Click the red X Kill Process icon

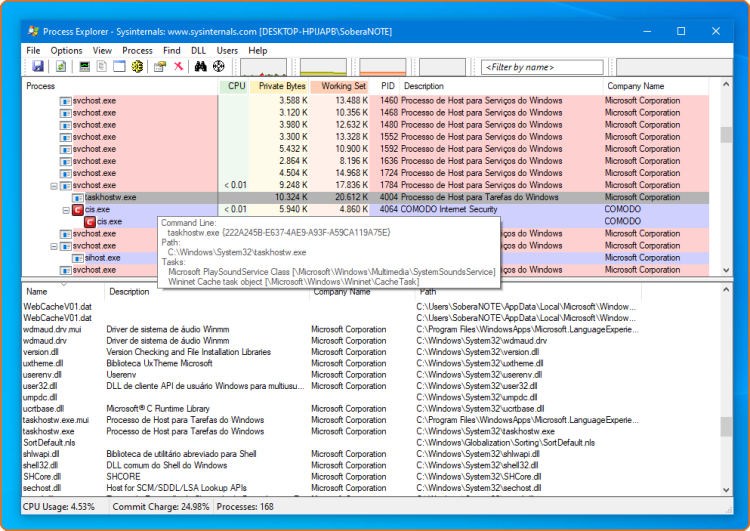coord(178,66)
